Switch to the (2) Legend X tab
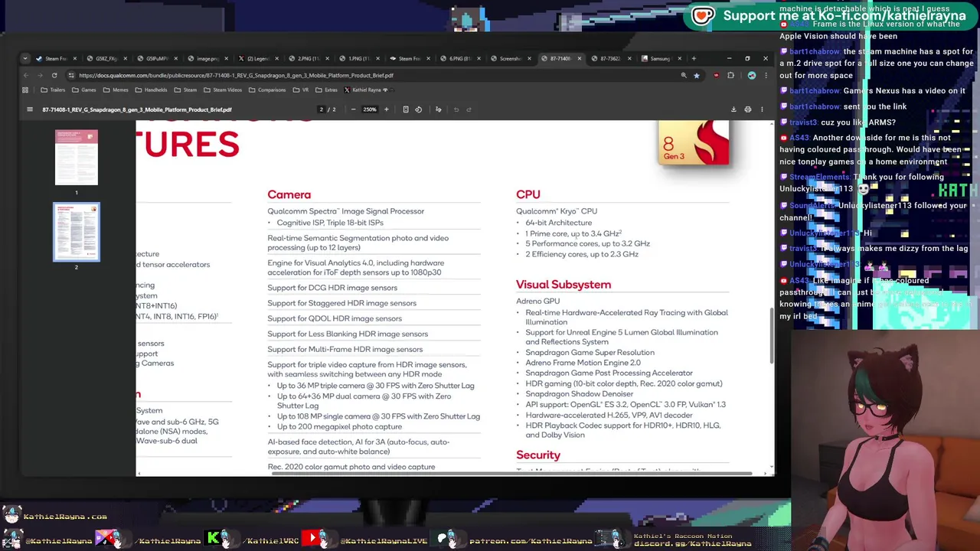Image resolution: width=980 pixels, height=551 pixels. coord(258,58)
